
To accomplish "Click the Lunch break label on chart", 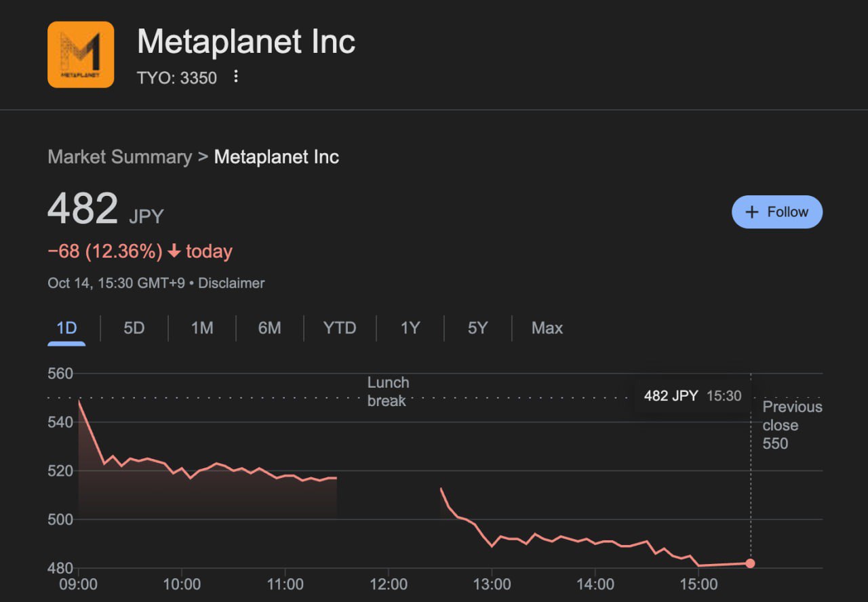I will coord(388,392).
